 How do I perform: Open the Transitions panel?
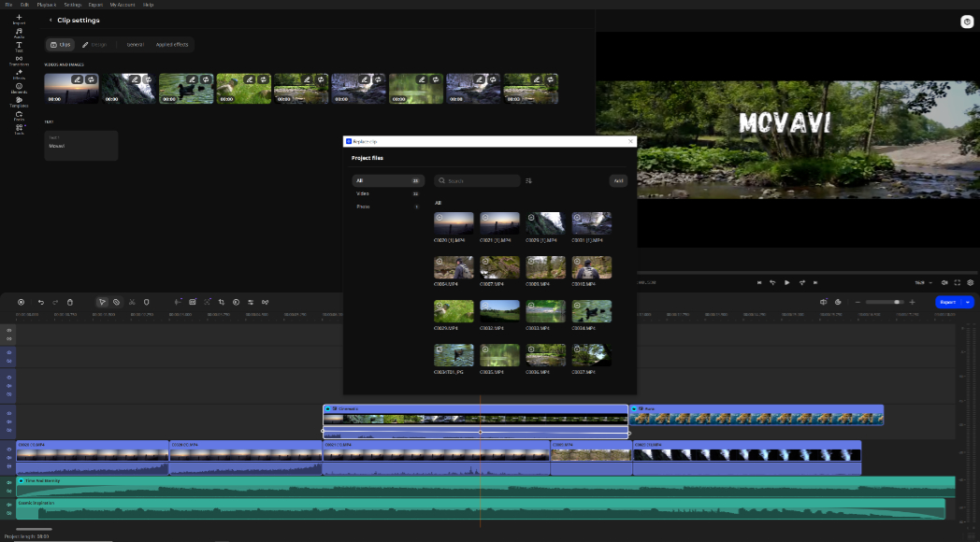19,61
